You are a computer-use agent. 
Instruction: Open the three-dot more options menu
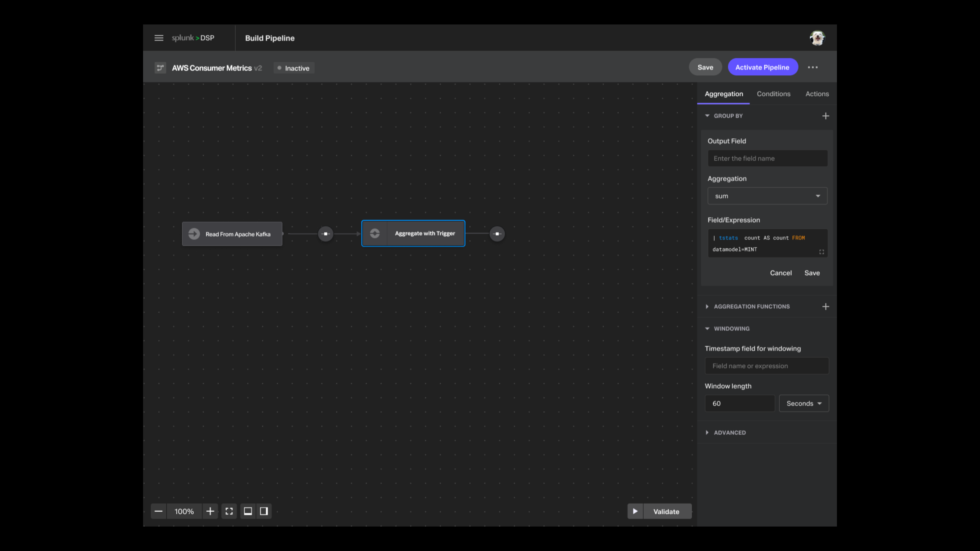coord(813,67)
